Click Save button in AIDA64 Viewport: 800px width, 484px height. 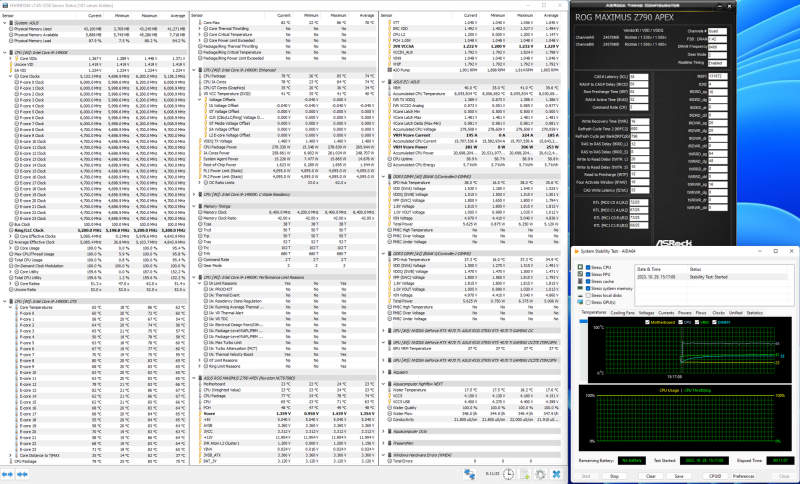point(679,476)
